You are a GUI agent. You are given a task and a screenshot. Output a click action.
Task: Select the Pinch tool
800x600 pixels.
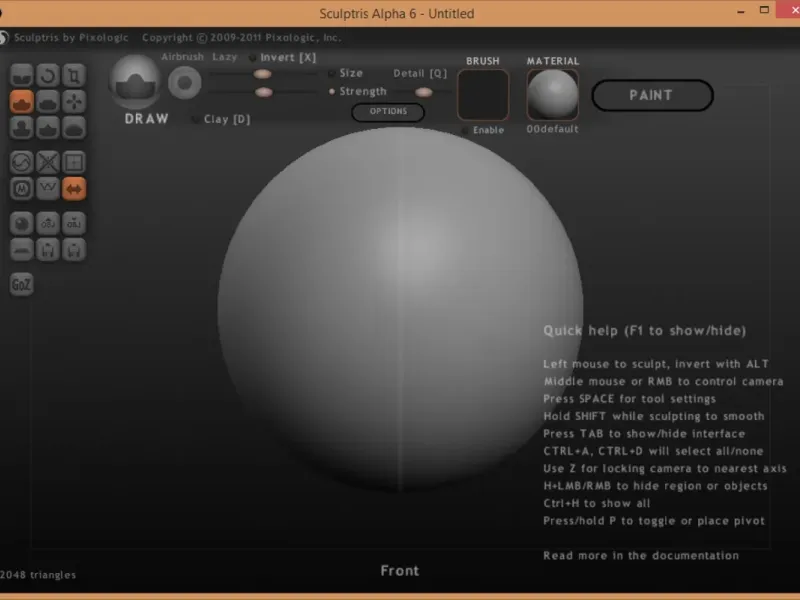(x=48, y=128)
